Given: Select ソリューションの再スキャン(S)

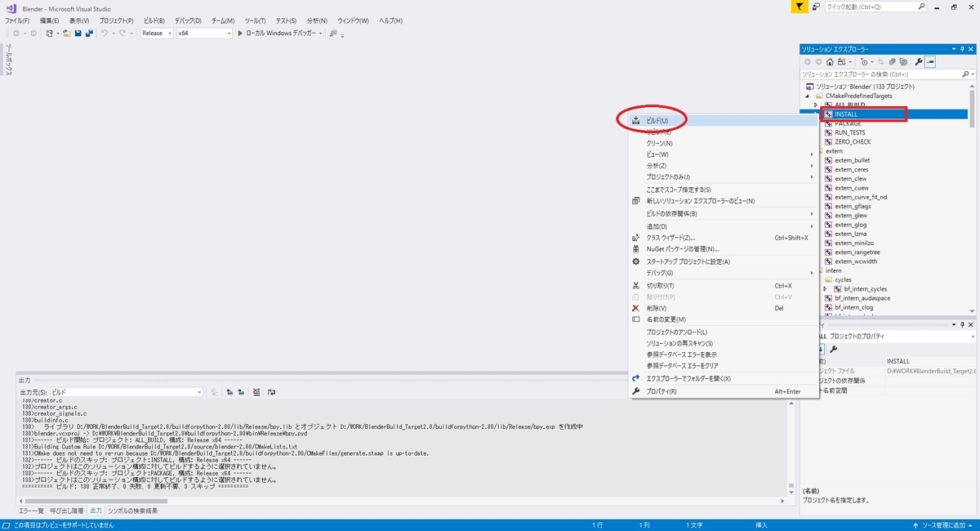Looking at the screenshot, I should (723, 344).
